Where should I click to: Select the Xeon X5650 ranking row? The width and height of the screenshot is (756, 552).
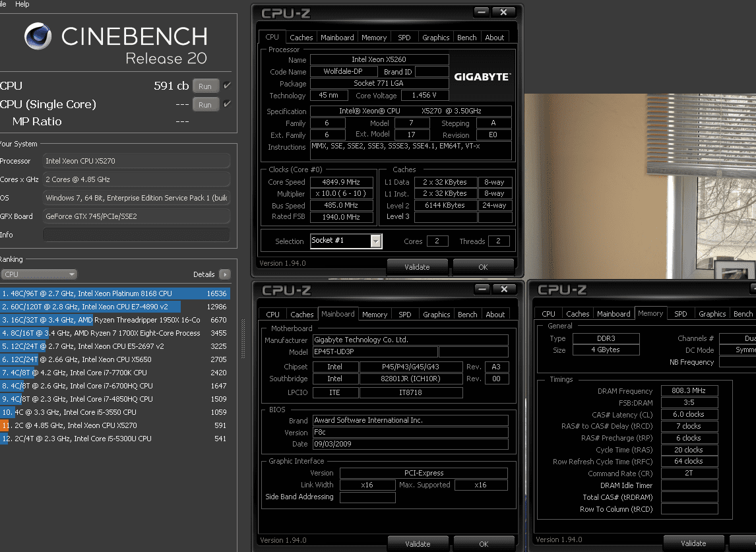(115, 359)
